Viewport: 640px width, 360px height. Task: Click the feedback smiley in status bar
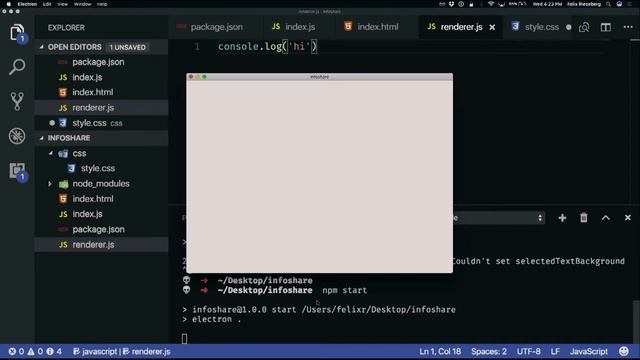[x=624, y=351]
